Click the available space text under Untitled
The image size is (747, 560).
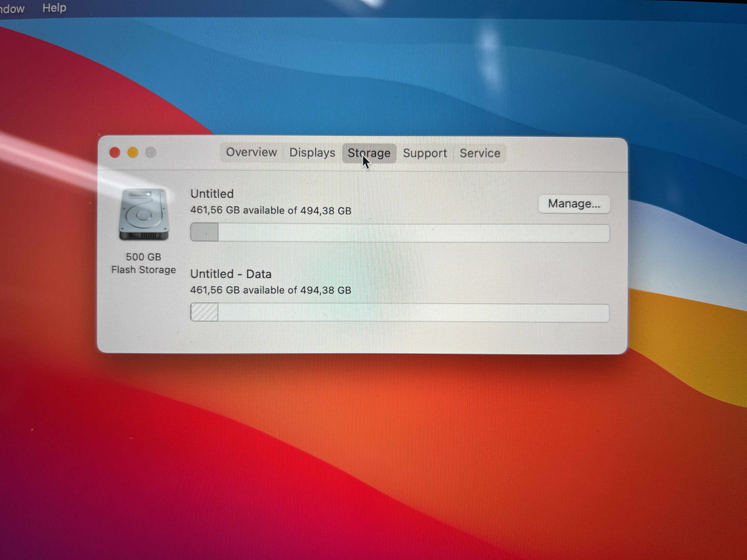270,210
